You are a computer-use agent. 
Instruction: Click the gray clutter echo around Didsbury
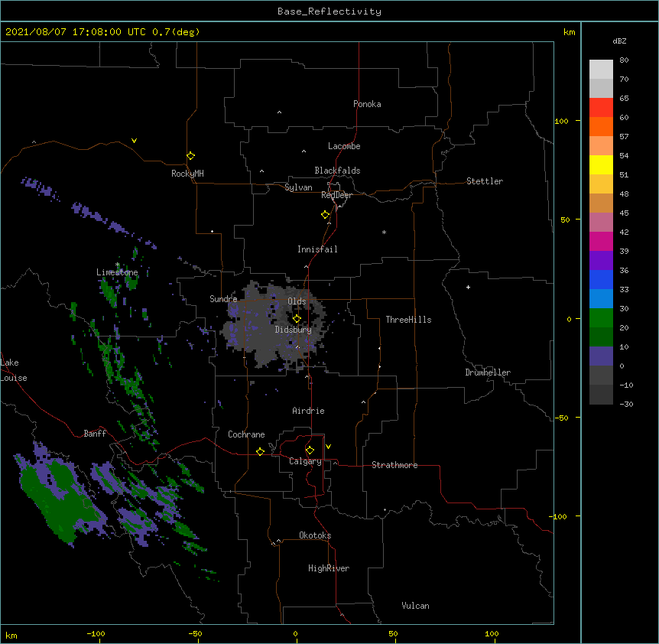pyautogui.click(x=273, y=326)
